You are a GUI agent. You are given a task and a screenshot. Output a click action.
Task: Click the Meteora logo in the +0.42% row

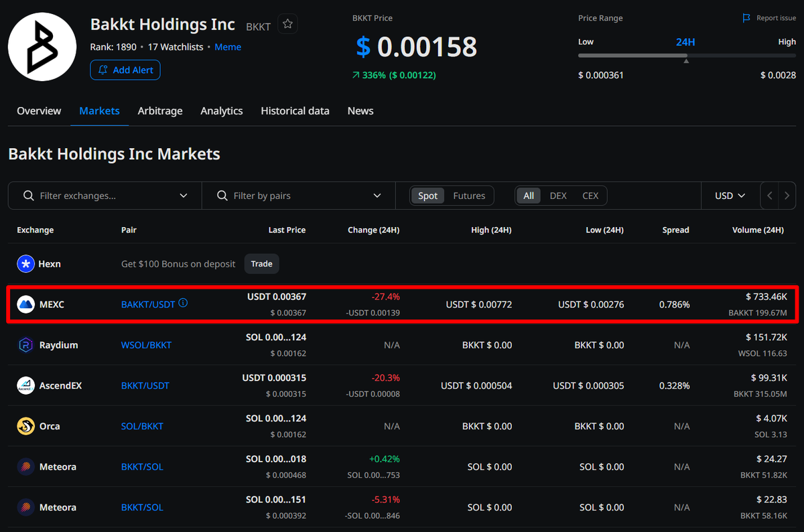pyautogui.click(x=25, y=467)
